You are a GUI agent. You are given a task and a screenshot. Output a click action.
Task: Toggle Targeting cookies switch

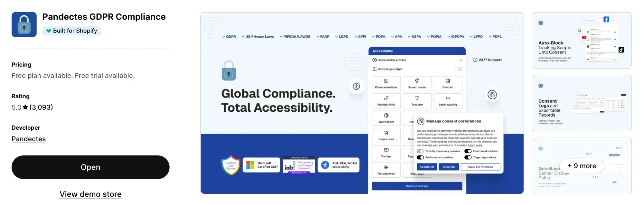pos(468,157)
